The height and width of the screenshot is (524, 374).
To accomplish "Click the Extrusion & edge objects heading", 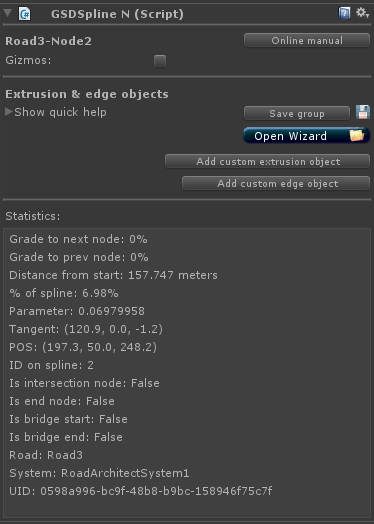I will (x=87, y=94).
